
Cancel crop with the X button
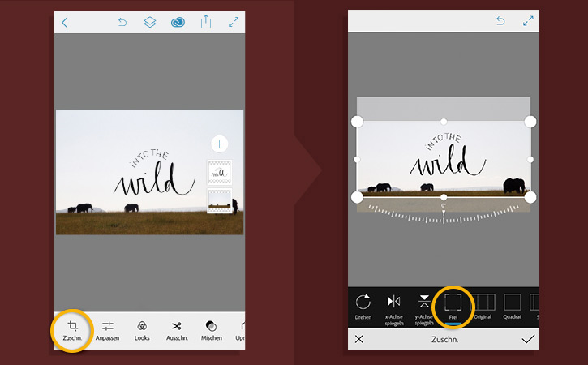(358, 339)
